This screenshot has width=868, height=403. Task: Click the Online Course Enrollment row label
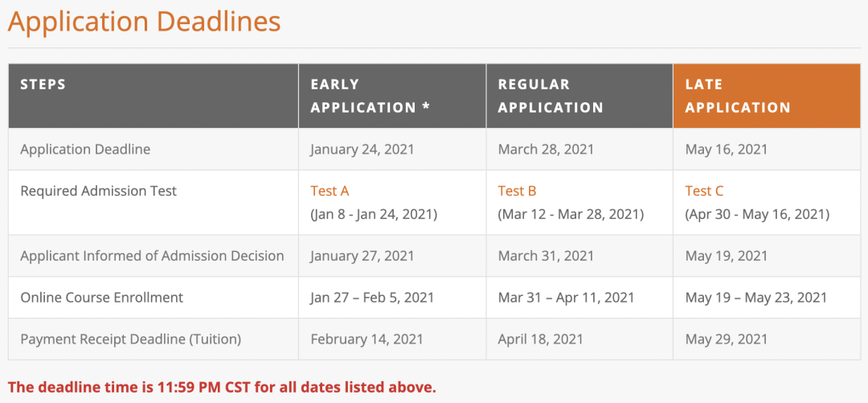click(x=102, y=298)
